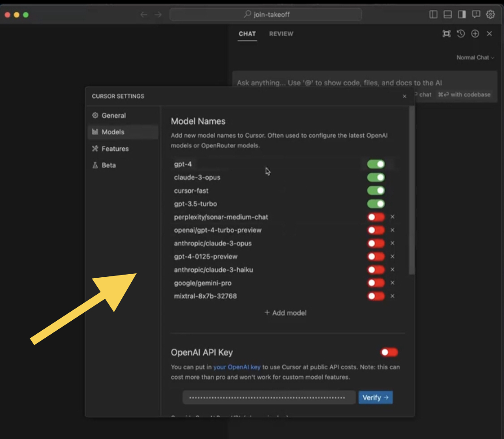Screen dimensions: 504x439
Task: Disable the gpt-4 model toggle
Action: pyautogui.click(x=376, y=164)
